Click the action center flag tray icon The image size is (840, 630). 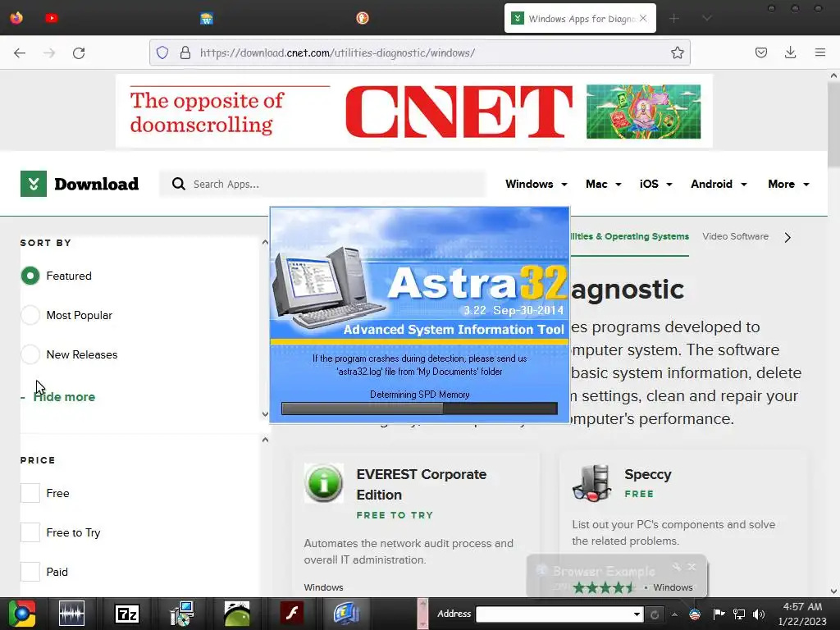[719, 614]
